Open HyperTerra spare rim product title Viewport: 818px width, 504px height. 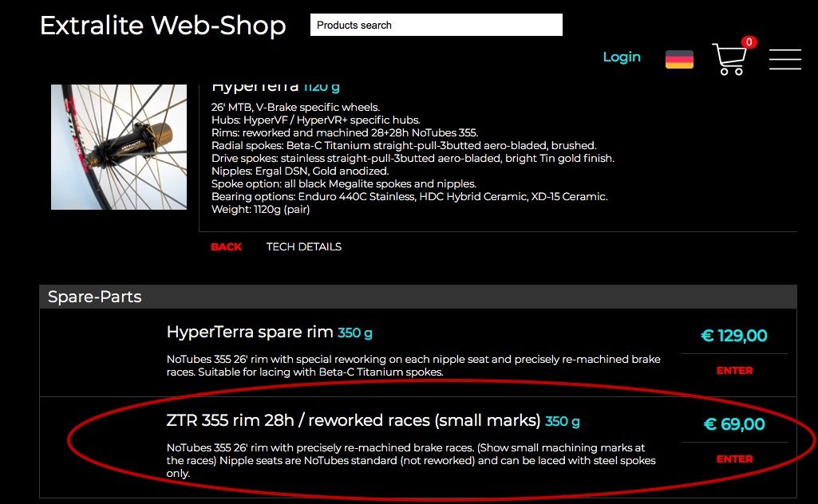tap(250, 332)
